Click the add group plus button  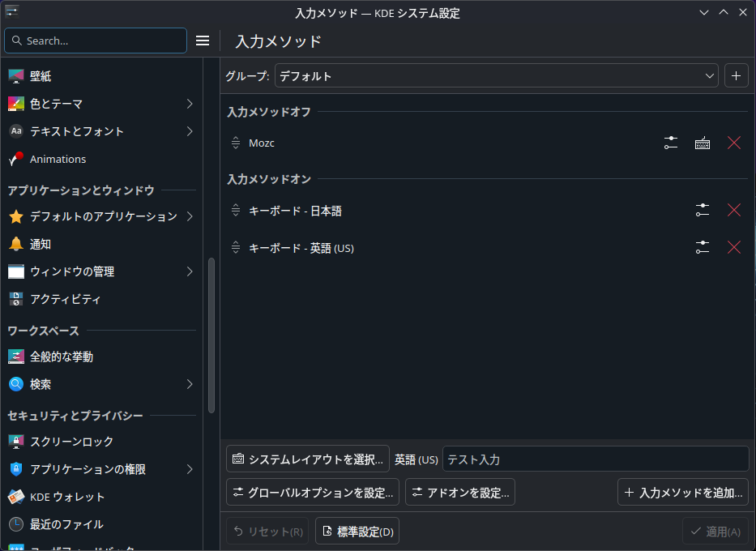tap(736, 76)
